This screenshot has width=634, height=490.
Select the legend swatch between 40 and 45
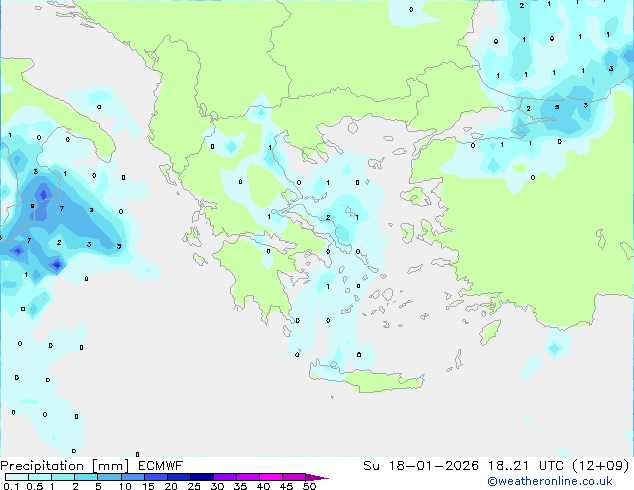click(274, 477)
